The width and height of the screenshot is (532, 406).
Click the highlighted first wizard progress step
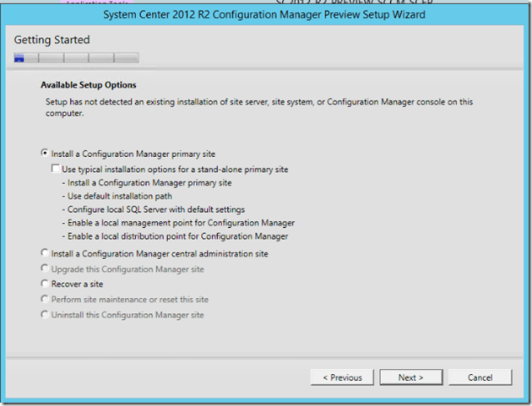20,58
